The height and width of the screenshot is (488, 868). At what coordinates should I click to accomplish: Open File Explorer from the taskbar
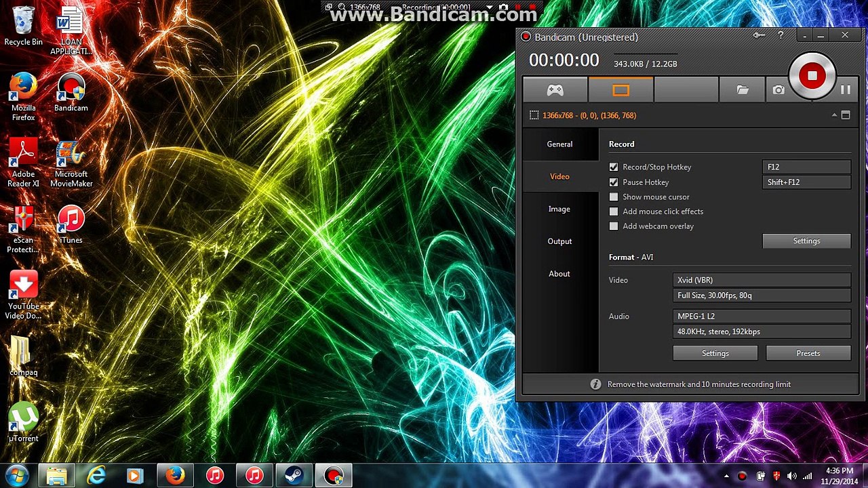[x=56, y=476]
